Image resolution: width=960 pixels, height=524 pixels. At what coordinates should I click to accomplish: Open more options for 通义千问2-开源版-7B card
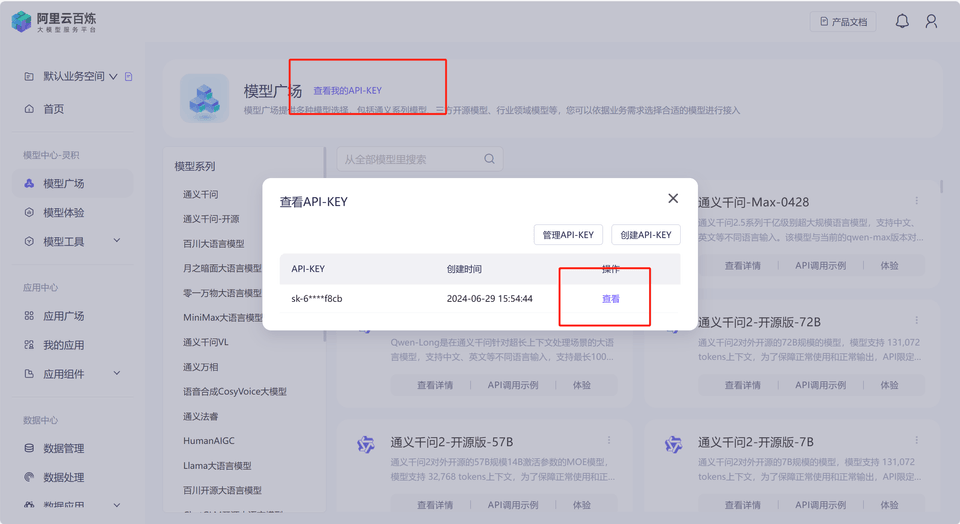(x=917, y=440)
